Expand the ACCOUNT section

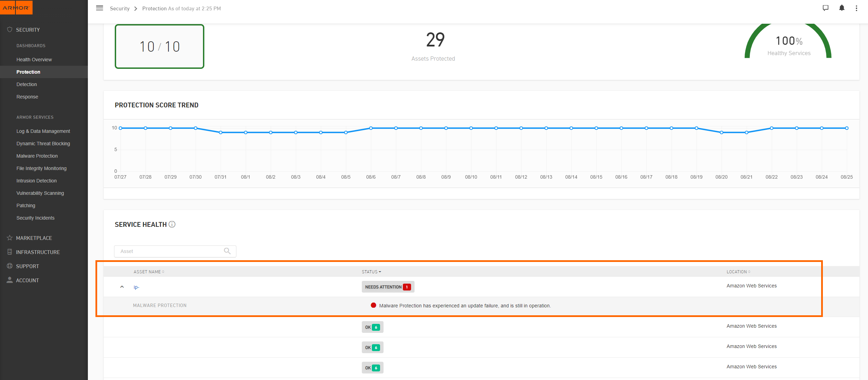pos(28,280)
